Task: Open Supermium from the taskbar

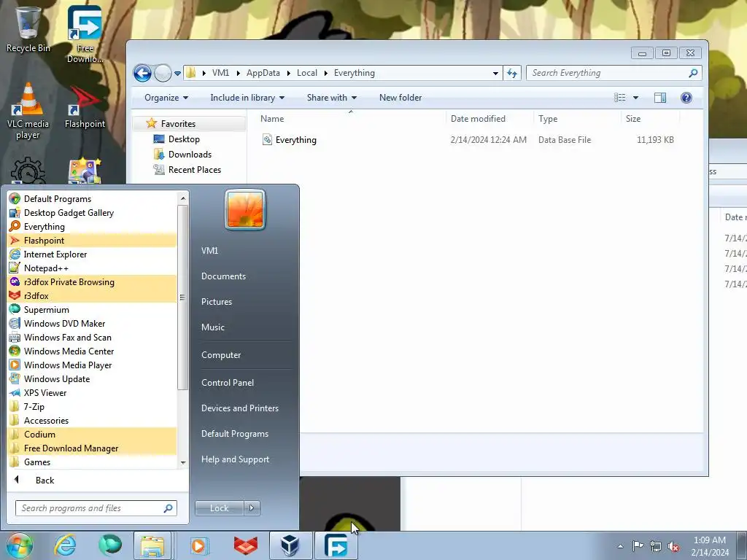Action: click(110, 545)
